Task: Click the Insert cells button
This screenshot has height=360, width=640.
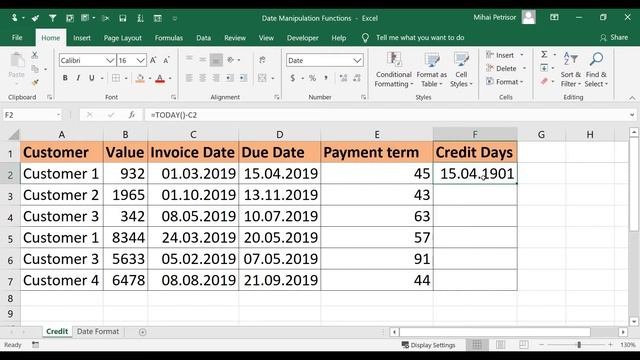Action: pos(501,55)
